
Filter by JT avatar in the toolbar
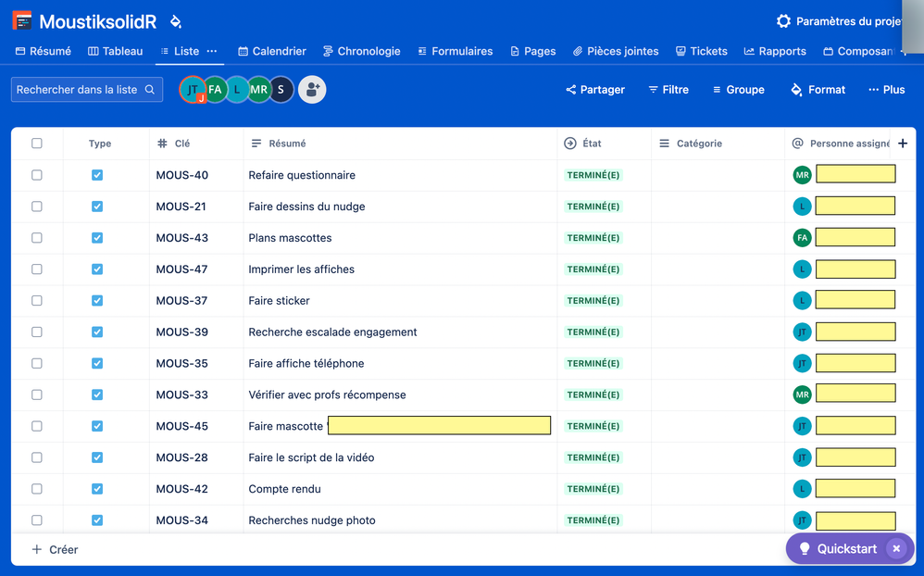pyautogui.click(x=192, y=90)
